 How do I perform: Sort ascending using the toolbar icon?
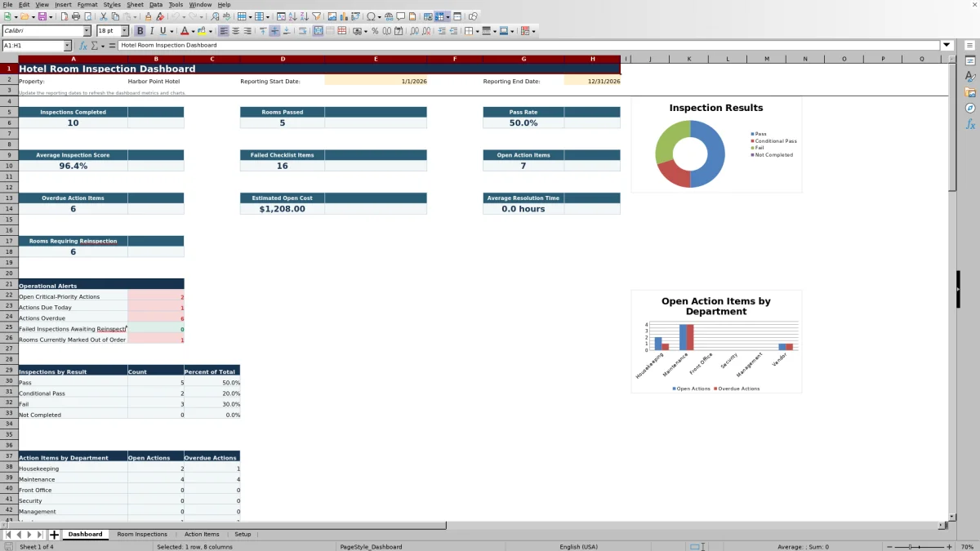(292, 16)
